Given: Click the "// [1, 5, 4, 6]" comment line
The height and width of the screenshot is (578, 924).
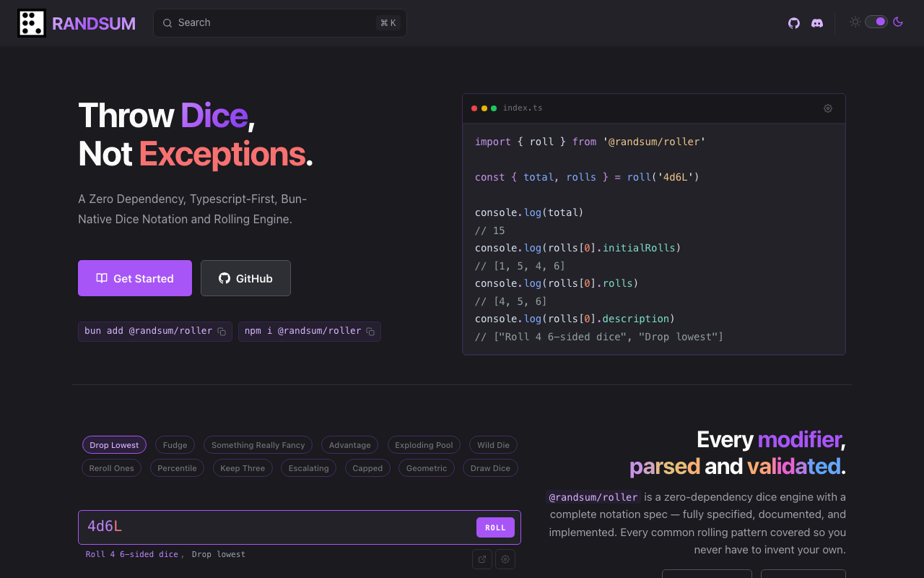Looking at the screenshot, I should click(x=520, y=266).
